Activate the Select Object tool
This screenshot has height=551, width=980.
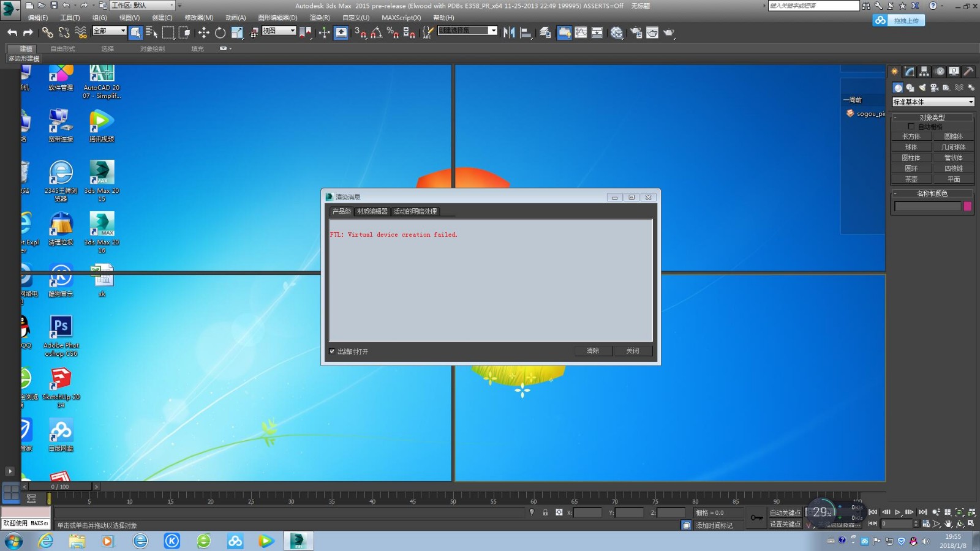tap(135, 32)
